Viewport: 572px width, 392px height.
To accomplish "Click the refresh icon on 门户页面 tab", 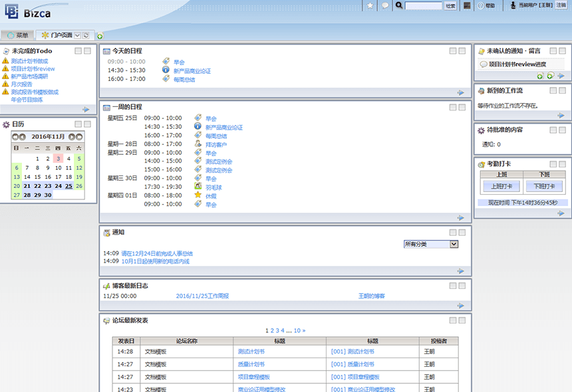I will (x=86, y=35).
